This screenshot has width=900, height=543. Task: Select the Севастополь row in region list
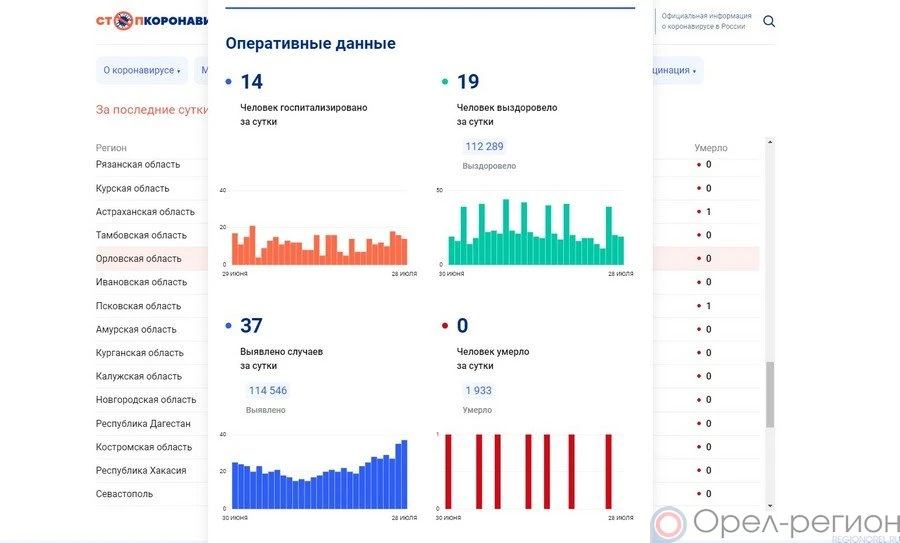(x=125, y=494)
